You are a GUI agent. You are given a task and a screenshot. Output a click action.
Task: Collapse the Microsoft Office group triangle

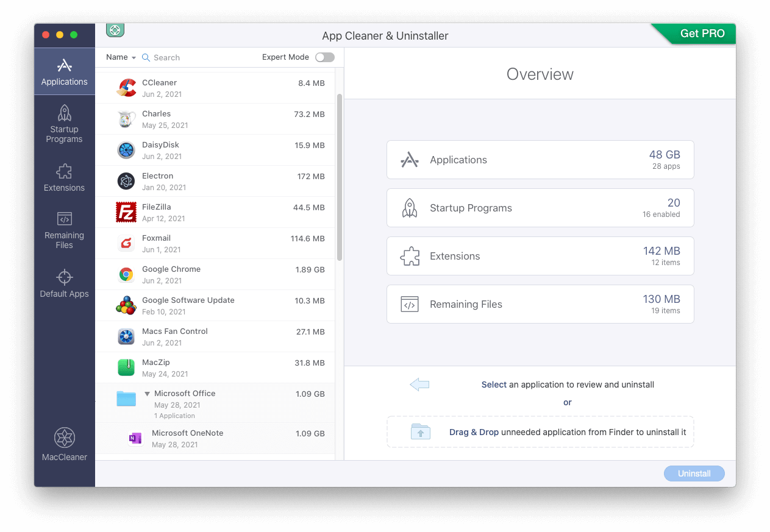point(147,394)
